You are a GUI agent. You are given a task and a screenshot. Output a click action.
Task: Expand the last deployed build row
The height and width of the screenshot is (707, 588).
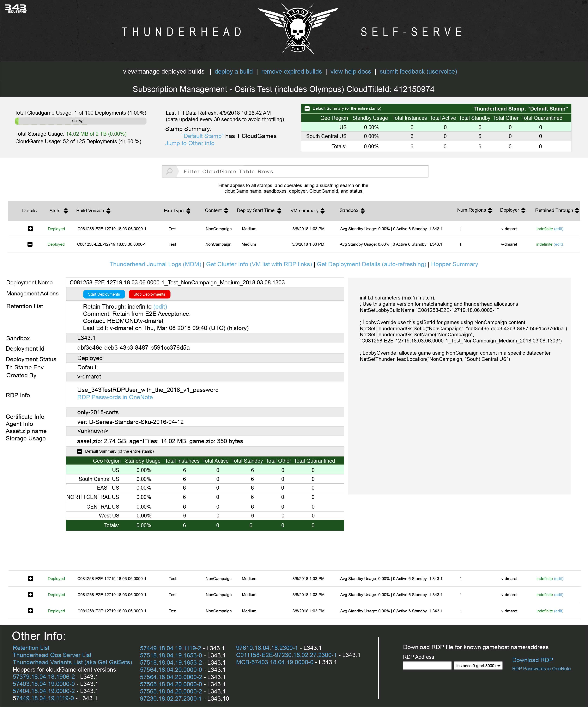tap(30, 611)
